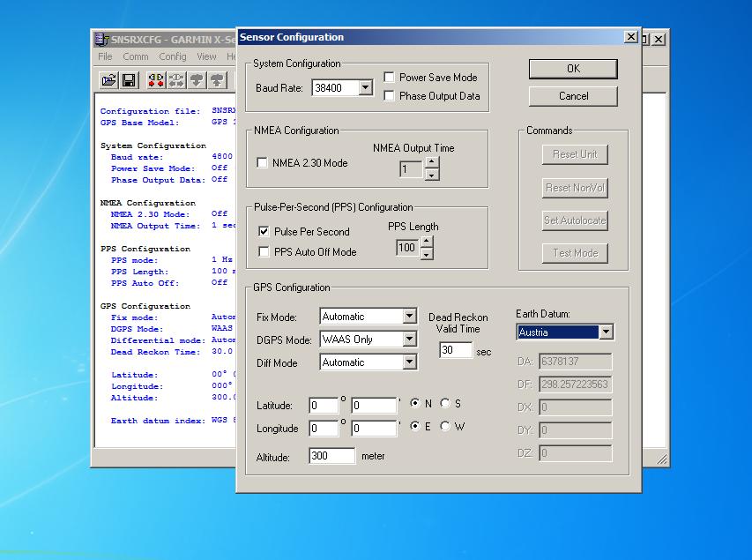Screen dimensions: 752x560
Task: Click the SNSRXCFG application title icon
Action: [x=101, y=40]
